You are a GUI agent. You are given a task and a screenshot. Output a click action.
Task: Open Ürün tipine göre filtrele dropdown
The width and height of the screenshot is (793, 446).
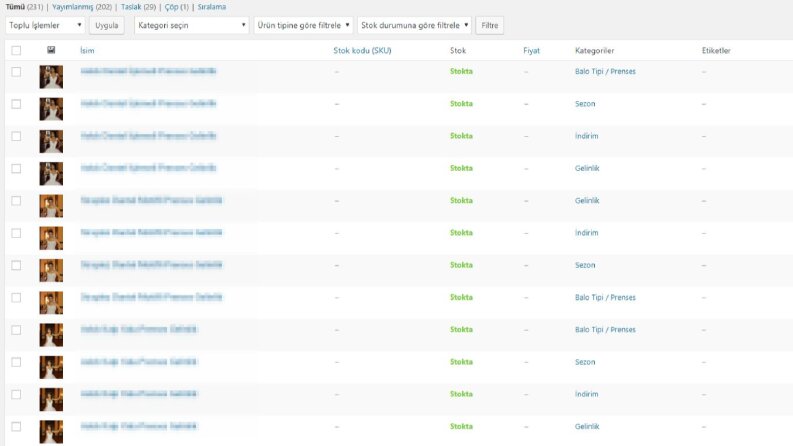point(303,25)
